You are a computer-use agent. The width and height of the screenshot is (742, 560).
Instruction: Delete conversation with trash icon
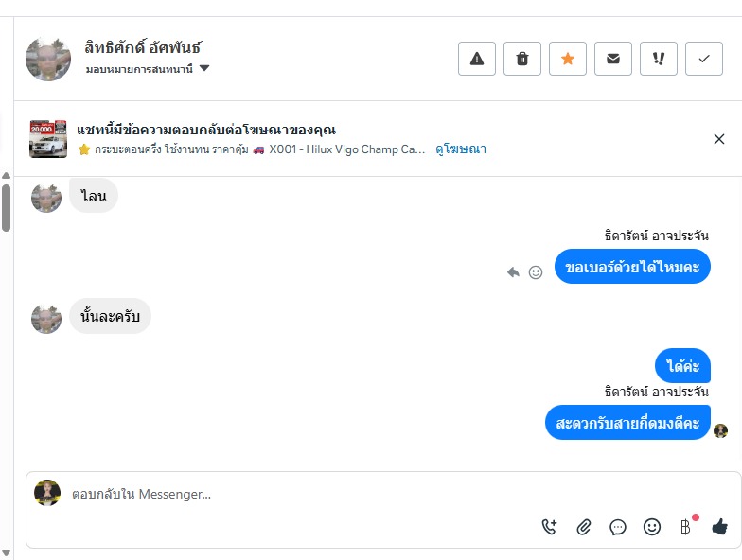coord(522,59)
